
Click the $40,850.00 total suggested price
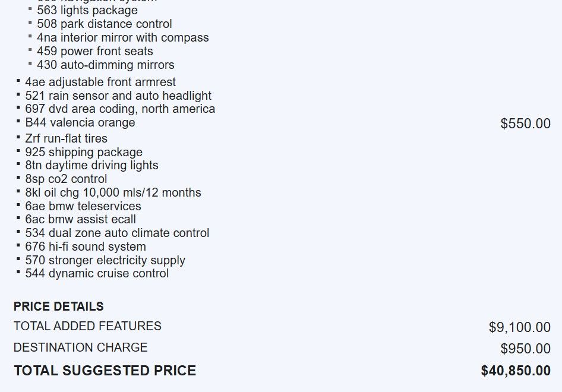click(516, 371)
